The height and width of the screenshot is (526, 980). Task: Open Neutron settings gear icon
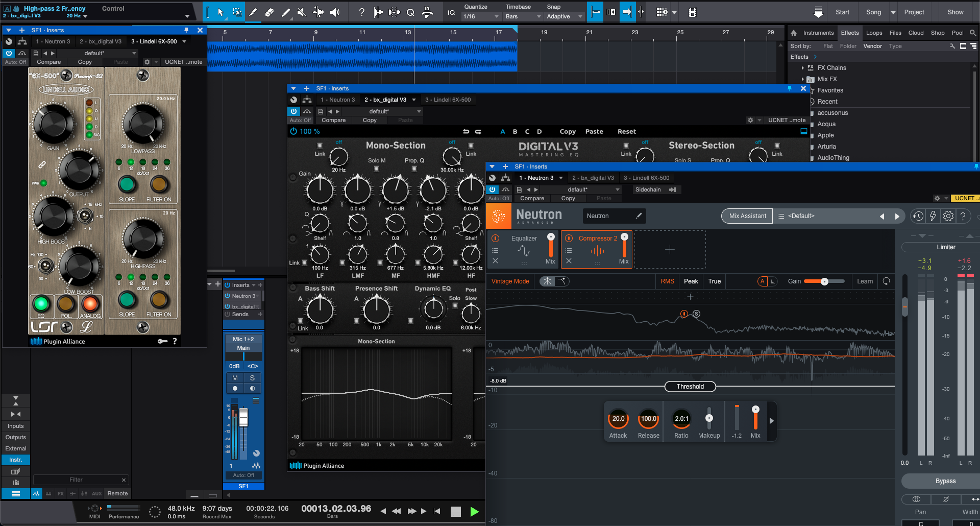click(948, 216)
